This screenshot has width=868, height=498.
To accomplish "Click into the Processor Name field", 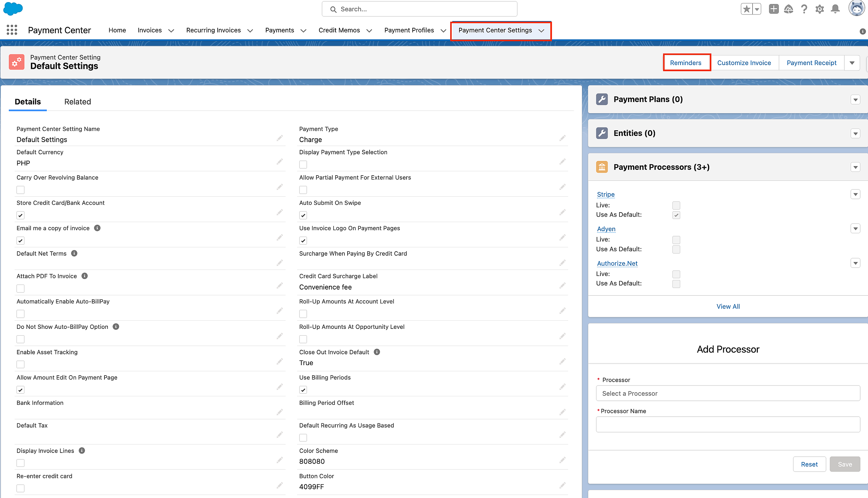I will [x=728, y=424].
